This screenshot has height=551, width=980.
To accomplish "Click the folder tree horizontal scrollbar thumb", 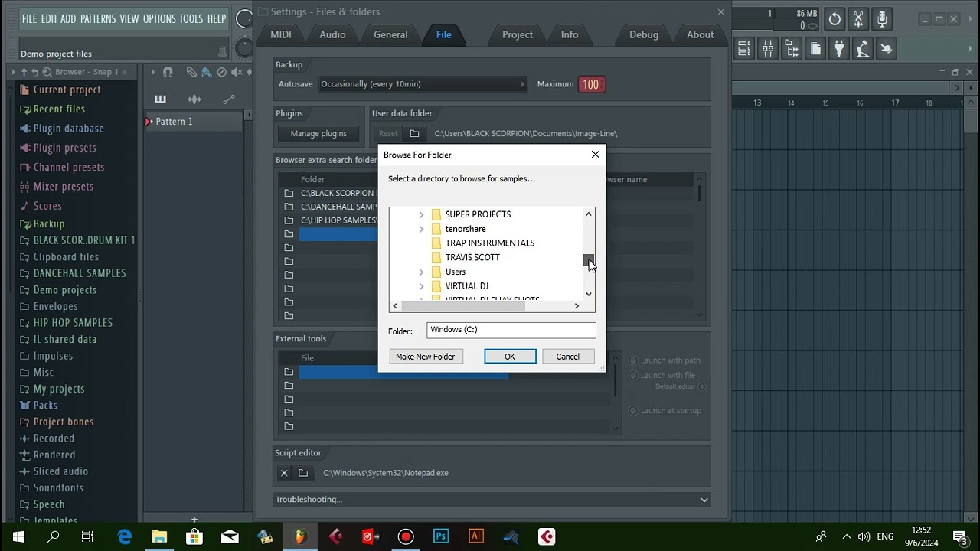I will 463,306.
